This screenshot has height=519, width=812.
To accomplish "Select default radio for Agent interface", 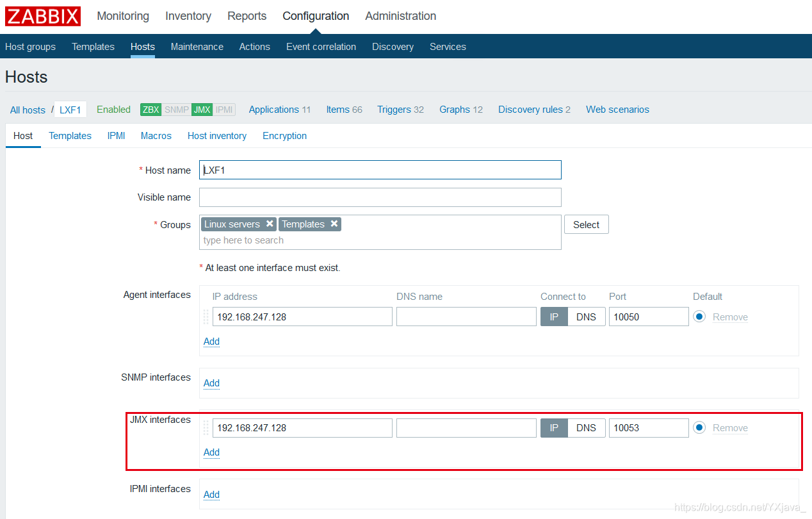I will [699, 317].
